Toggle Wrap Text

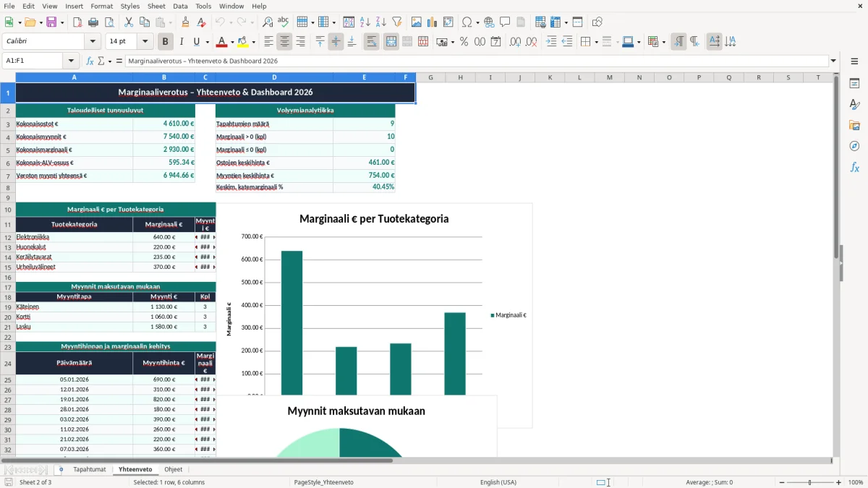pyautogui.click(x=371, y=42)
